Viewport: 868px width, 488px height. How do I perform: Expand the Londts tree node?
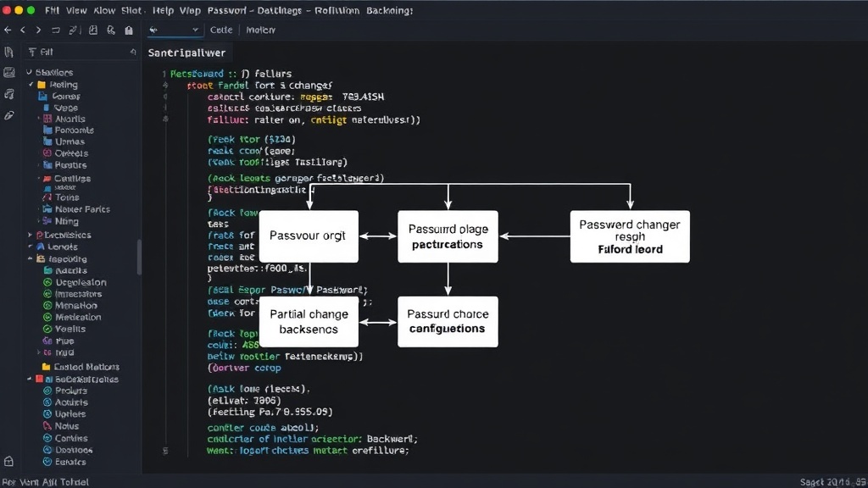pos(30,247)
